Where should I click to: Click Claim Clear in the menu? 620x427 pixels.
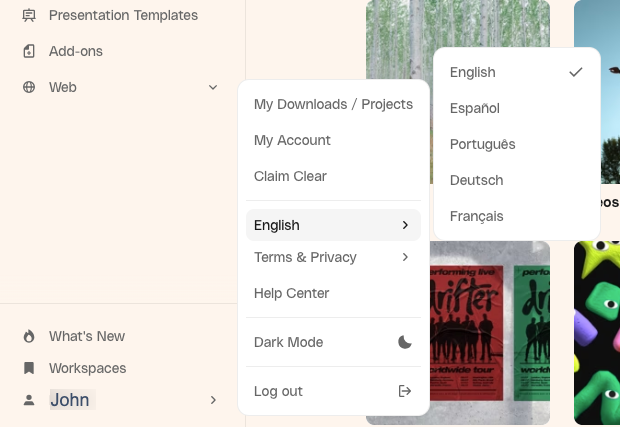pos(290,176)
